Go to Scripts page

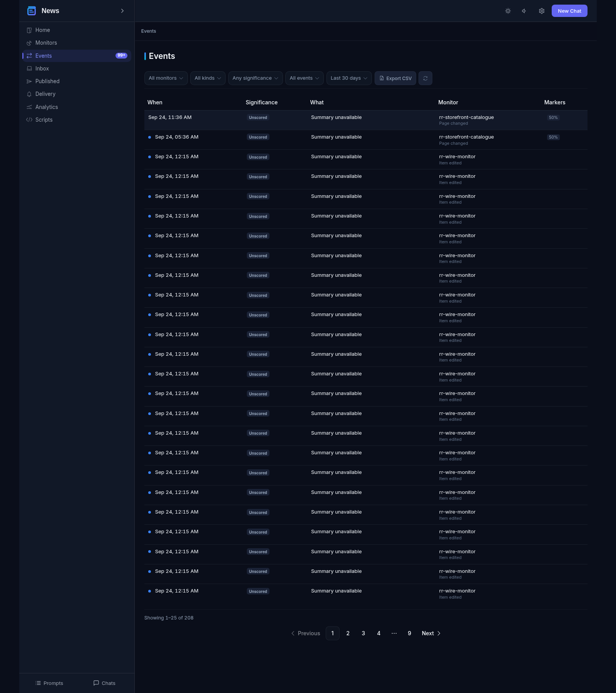click(77, 120)
